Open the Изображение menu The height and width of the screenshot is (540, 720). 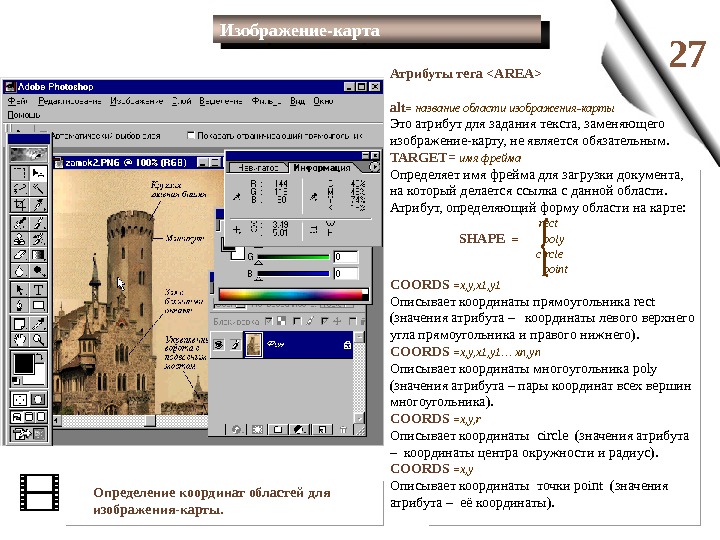click(x=137, y=101)
